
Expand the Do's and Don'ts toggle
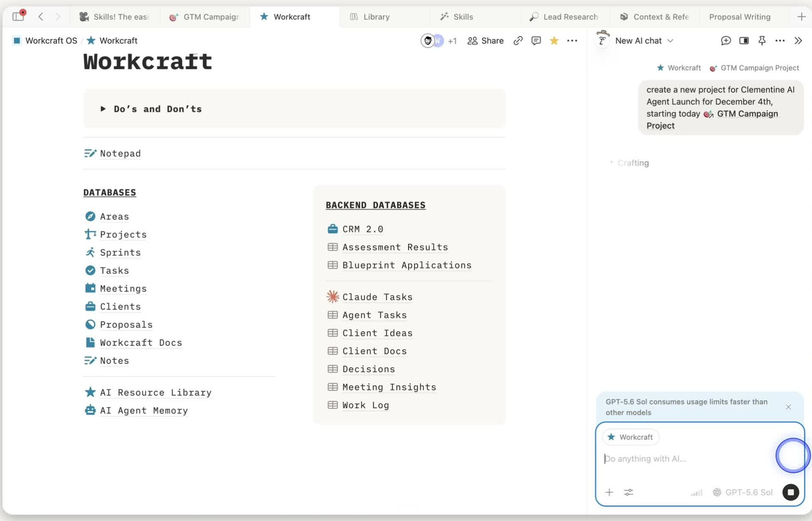click(x=103, y=109)
